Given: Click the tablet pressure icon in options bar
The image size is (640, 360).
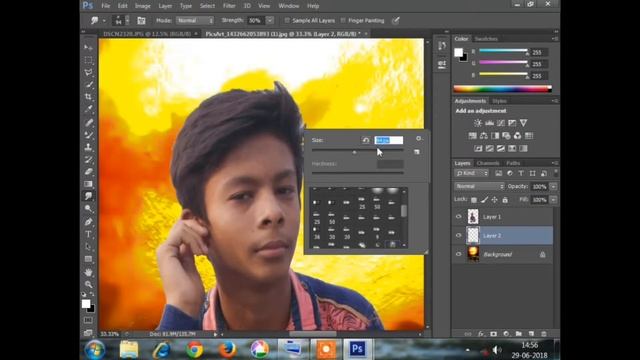Looking at the screenshot, I should coord(396,20).
